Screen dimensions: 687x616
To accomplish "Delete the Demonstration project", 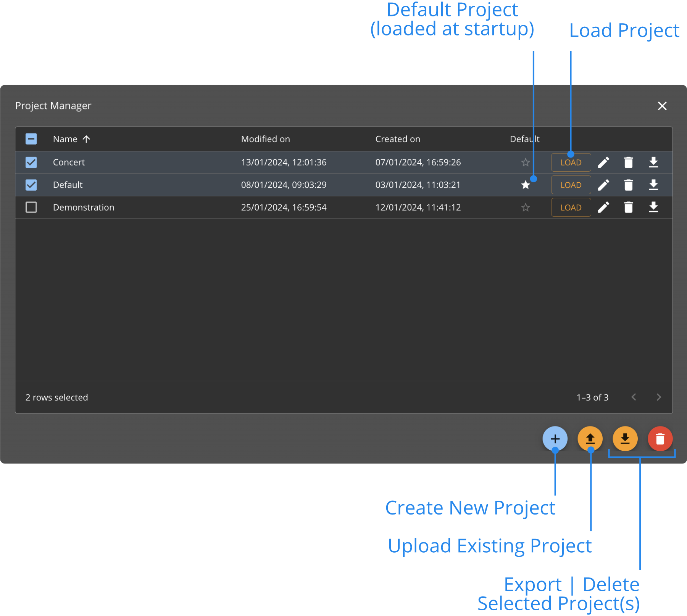I will pos(628,207).
